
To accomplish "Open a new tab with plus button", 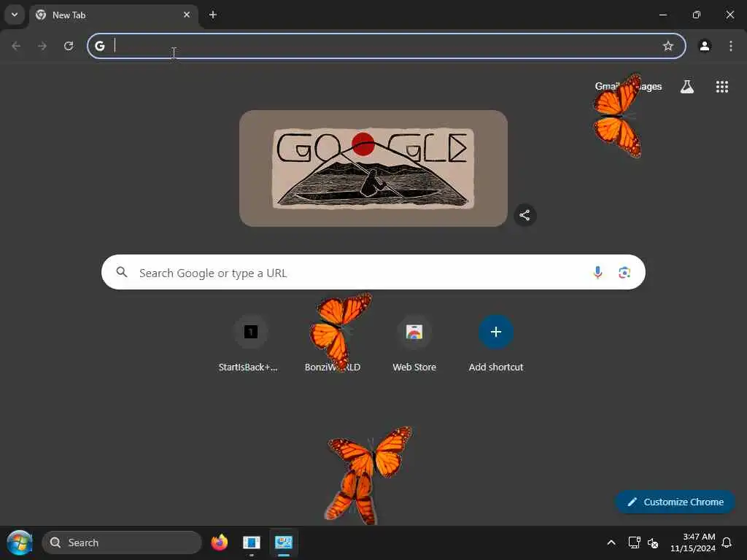I will click(213, 15).
